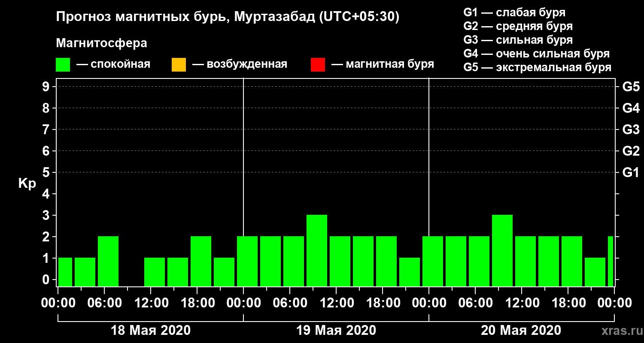Image resolution: width=644 pixels, height=343 pixels.
Task: Click the '— возбужденная' legend label
Action: 240,65
